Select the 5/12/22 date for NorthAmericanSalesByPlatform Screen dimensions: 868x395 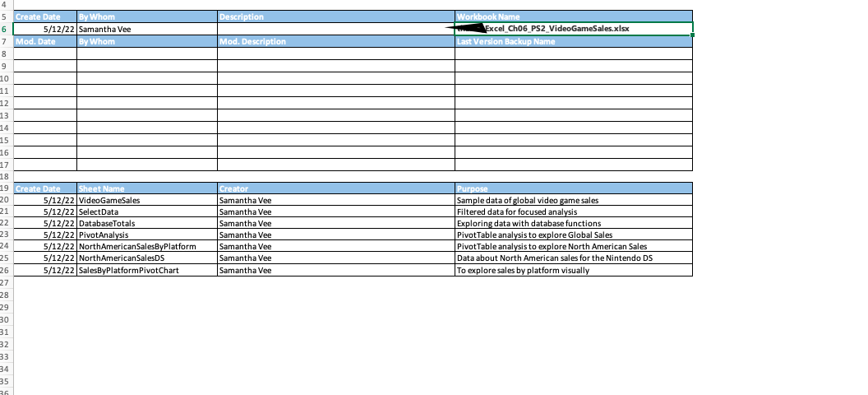[45, 247]
